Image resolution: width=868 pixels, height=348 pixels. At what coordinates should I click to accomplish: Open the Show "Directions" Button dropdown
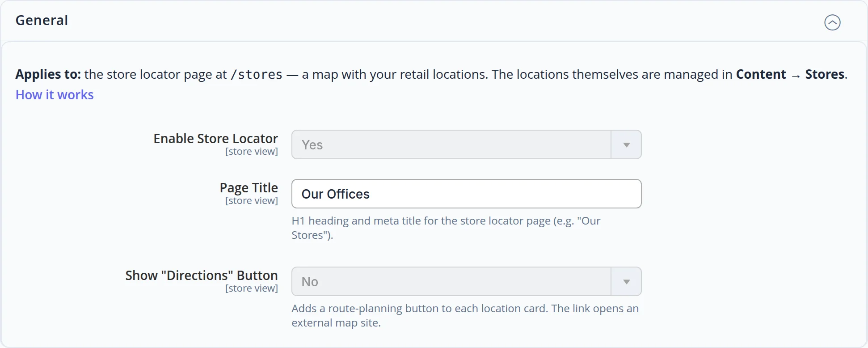coord(466,281)
